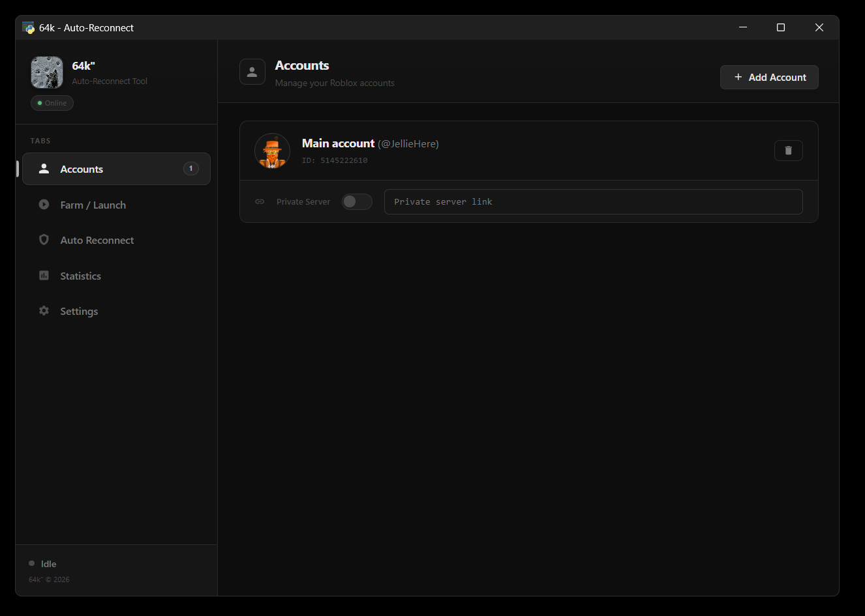Minimize the 64k Auto-Reconnect window
Viewport: 865px width, 616px height.
[x=743, y=27]
